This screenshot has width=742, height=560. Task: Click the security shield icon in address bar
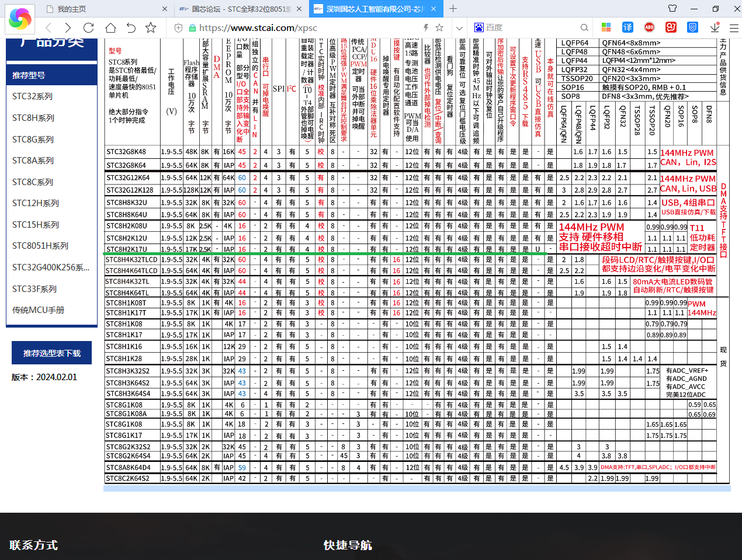[x=179, y=27]
